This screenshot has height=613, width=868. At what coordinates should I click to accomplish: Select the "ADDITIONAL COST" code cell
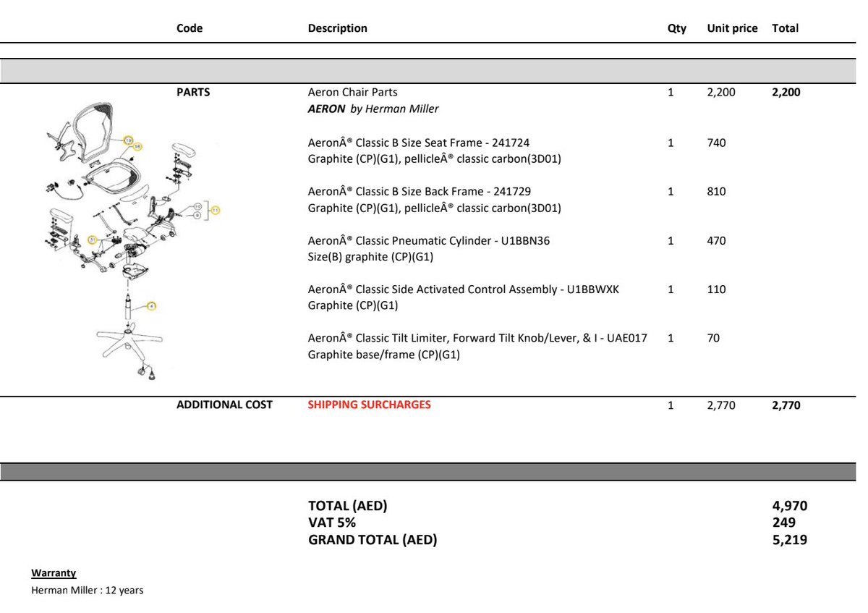coord(224,405)
